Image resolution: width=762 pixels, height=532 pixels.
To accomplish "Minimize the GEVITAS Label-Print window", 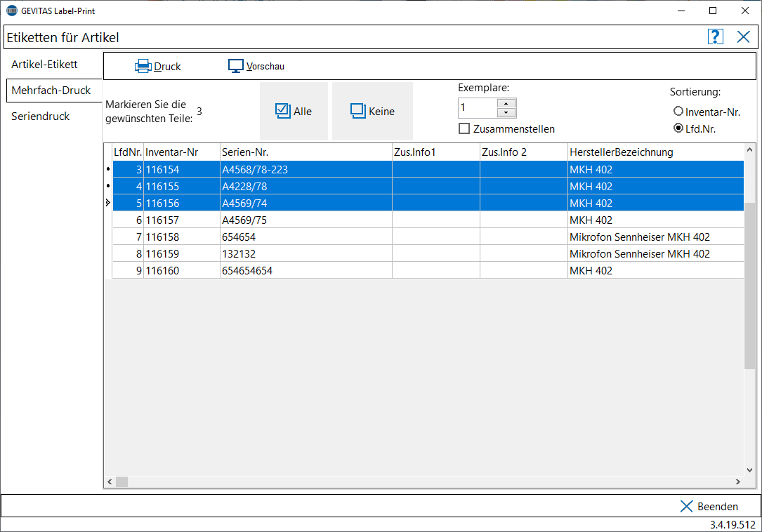I will pyautogui.click(x=681, y=11).
